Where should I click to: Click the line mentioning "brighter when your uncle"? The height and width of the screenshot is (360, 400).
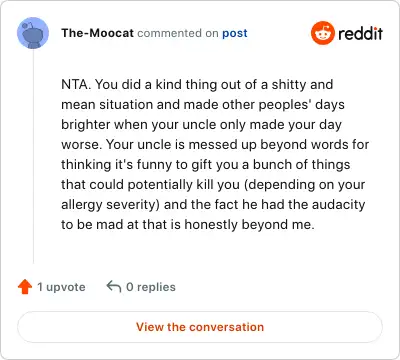[x=202, y=125]
